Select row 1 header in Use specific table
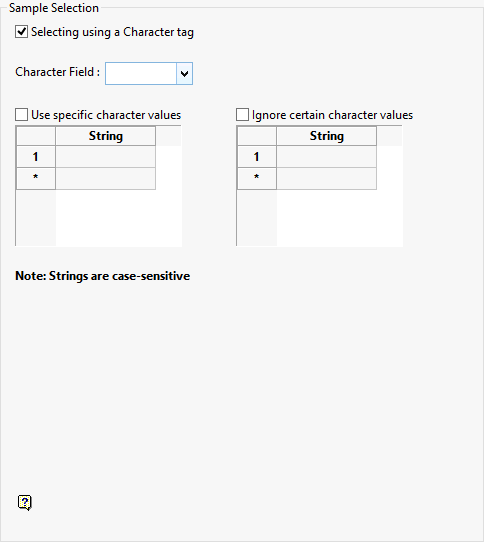 pos(36,157)
